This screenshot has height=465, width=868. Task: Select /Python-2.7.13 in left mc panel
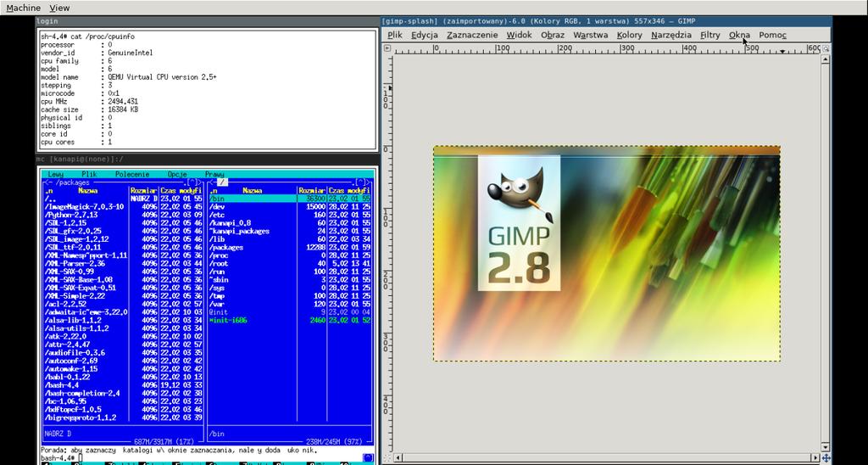(x=123, y=215)
